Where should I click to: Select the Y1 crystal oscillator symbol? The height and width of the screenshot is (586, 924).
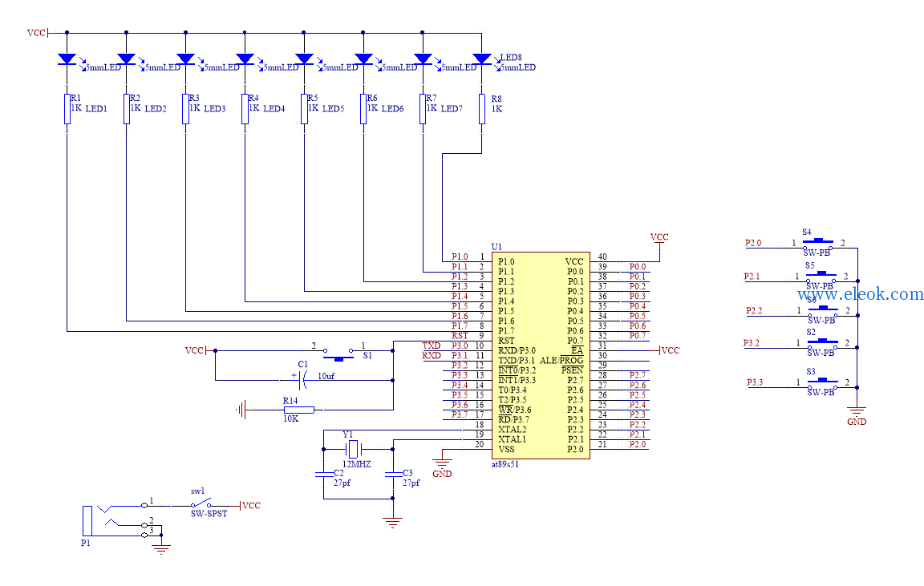pyautogui.click(x=352, y=450)
